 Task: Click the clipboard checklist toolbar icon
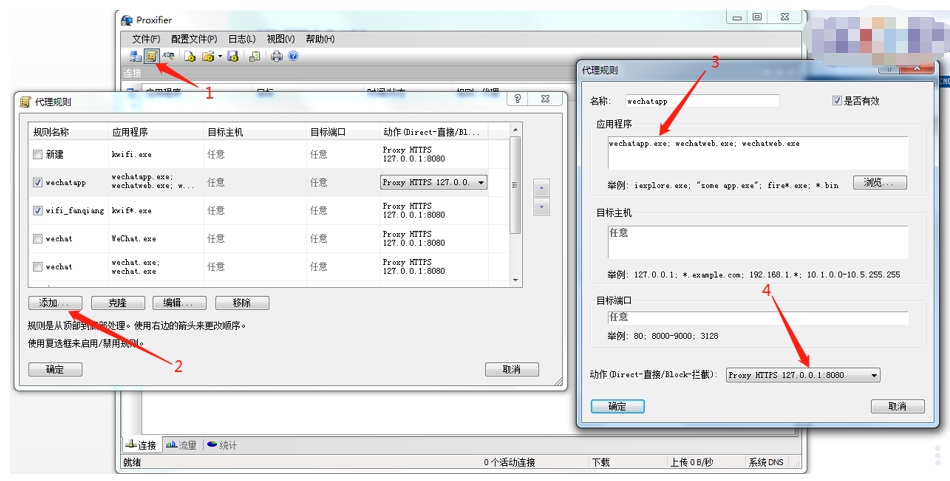(x=254, y=56)
